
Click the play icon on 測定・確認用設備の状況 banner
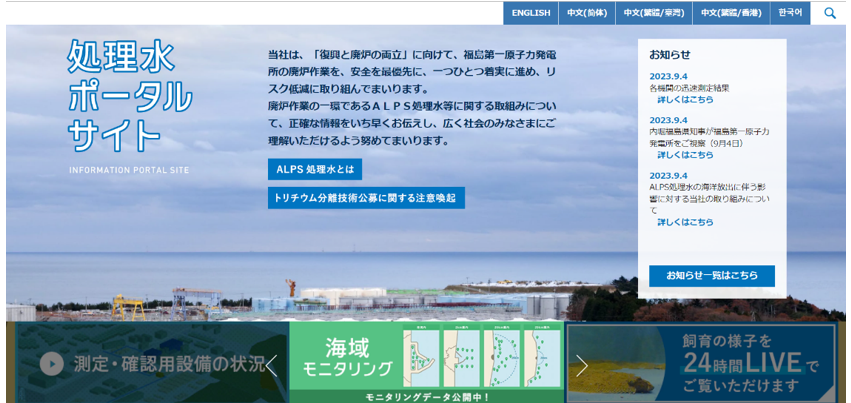click(52, 364)
